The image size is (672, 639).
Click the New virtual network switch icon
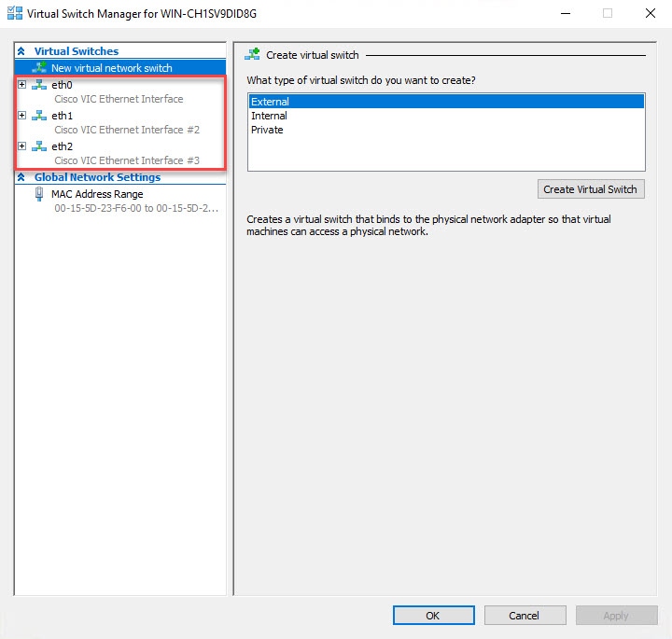[x=39, y=67]
